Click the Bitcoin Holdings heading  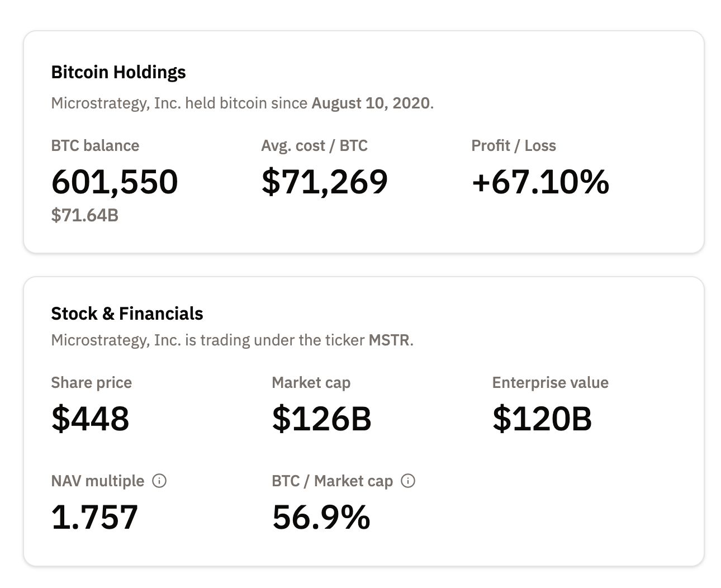(118, 72)
